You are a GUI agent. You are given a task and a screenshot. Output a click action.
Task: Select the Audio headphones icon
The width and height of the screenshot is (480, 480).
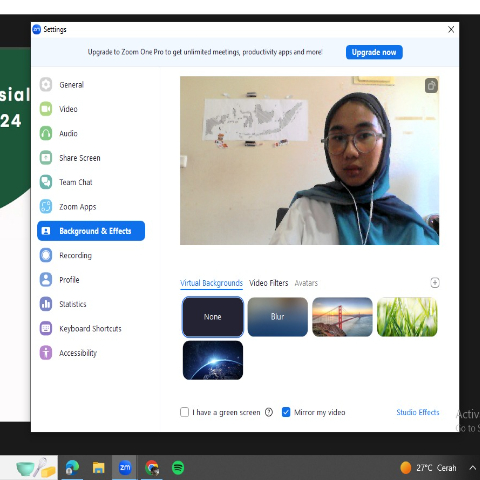pyautogui.click(x=46, y=133)
